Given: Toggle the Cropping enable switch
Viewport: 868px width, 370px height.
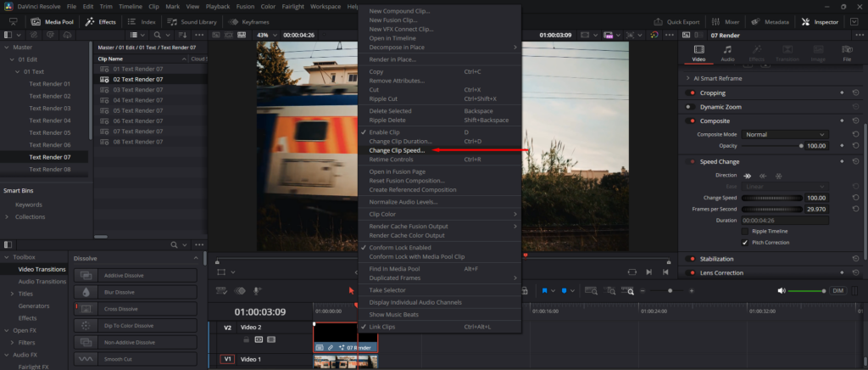Looking at the screenshot, I should coord(690,93).
